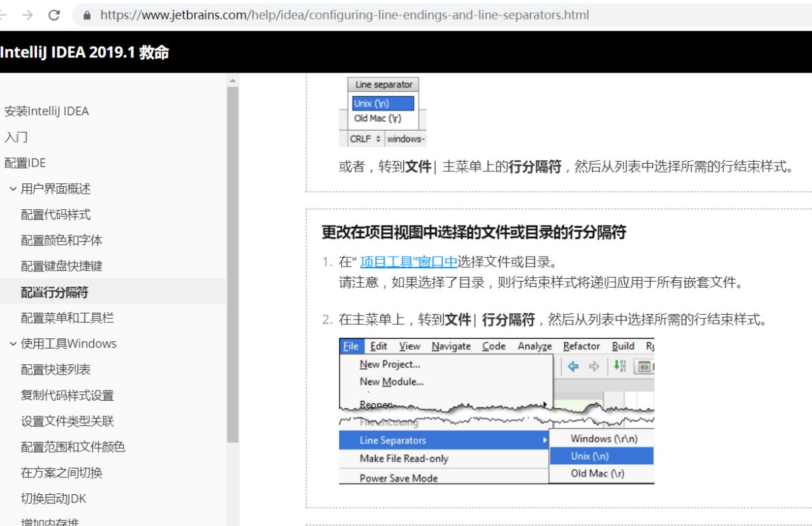This screenshot has width=812, height=526.
Task: Open 配置代码样式 sidebar entry
Action: [55, 215]
